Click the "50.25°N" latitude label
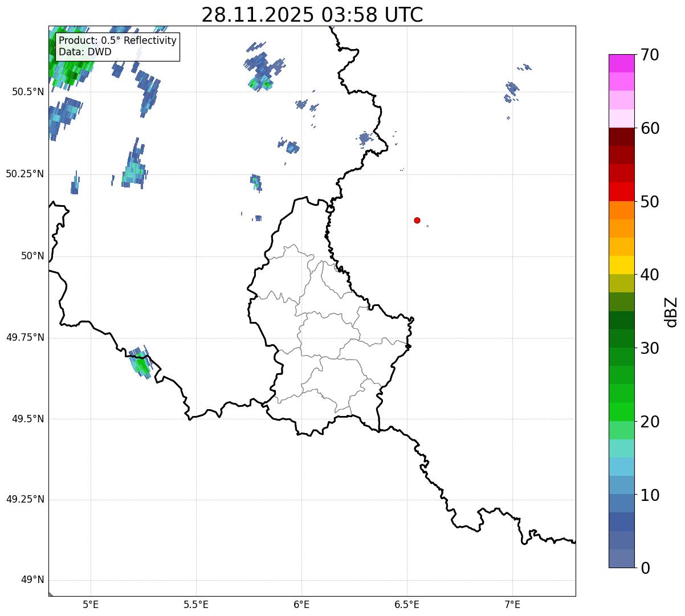Image resolution: width=685 pixels, height=616 pixels. point(25,174)
